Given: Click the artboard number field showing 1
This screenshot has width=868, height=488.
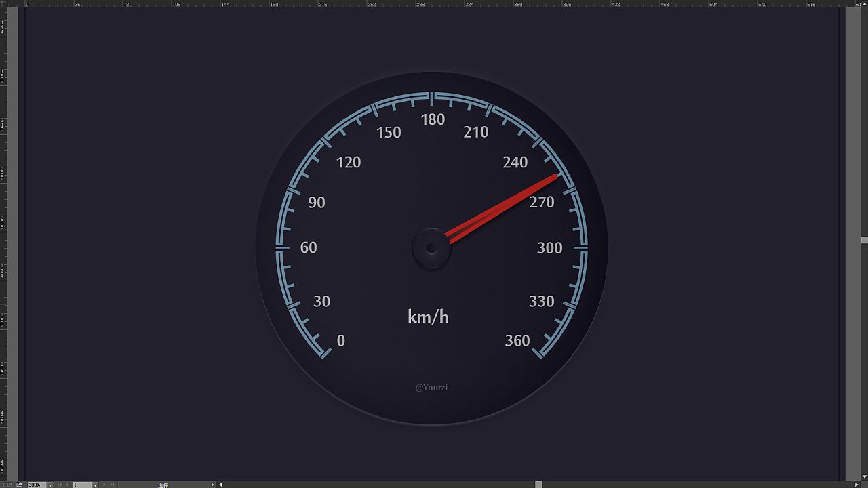Looking at the screenshot, I should tap(82, 485).
